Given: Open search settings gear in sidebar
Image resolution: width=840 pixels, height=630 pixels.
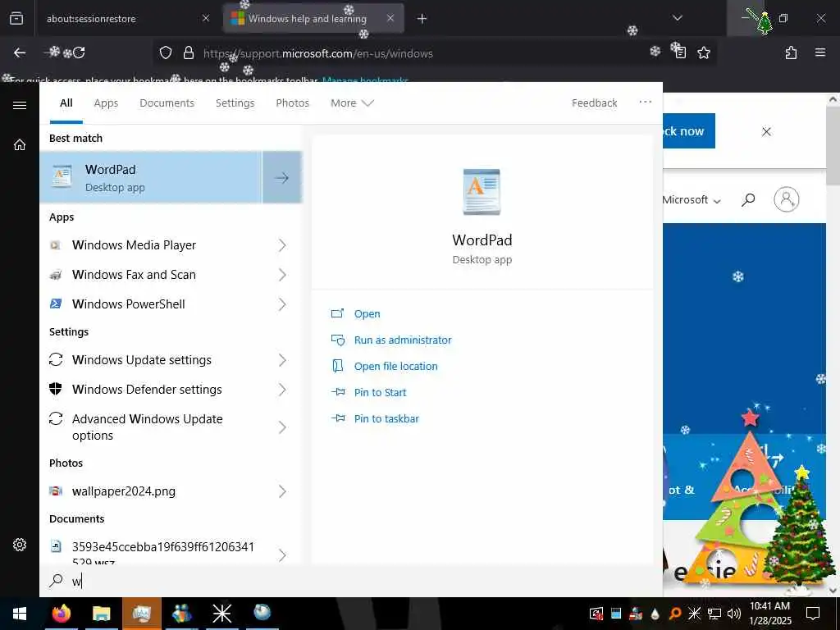Looking at the screenshot, I should click(20, 545).
